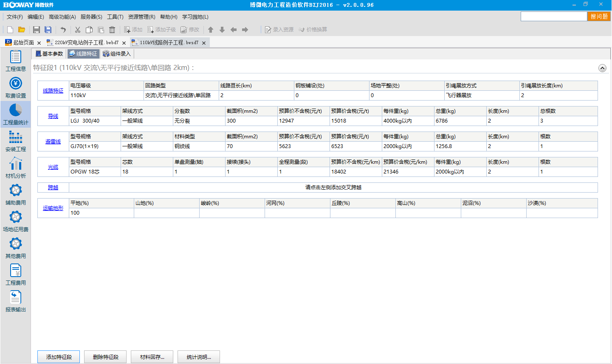Open the 报表输出 sidebar icon
612x364 pixels.
(16, 302)
